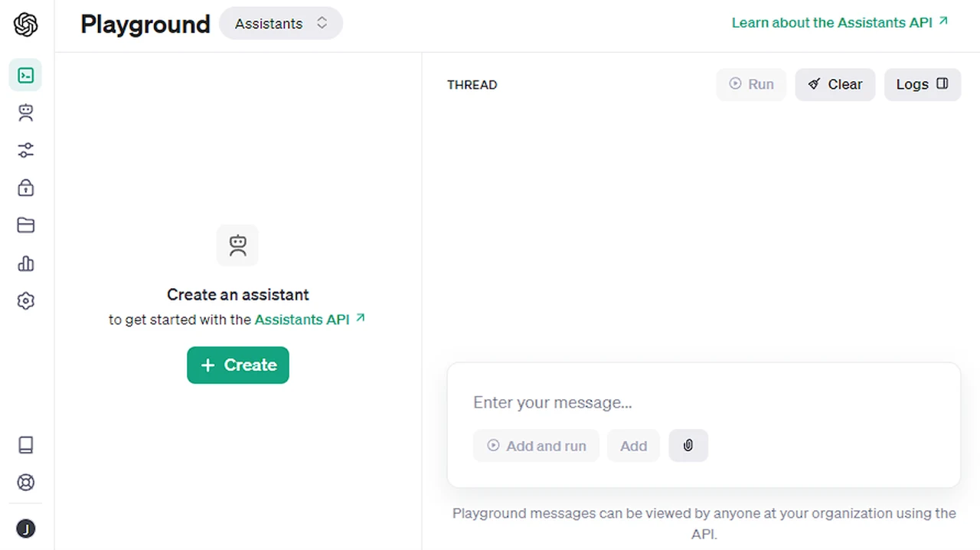
Task: Open the Documentation book icon
Action: [x=26, y=445]
